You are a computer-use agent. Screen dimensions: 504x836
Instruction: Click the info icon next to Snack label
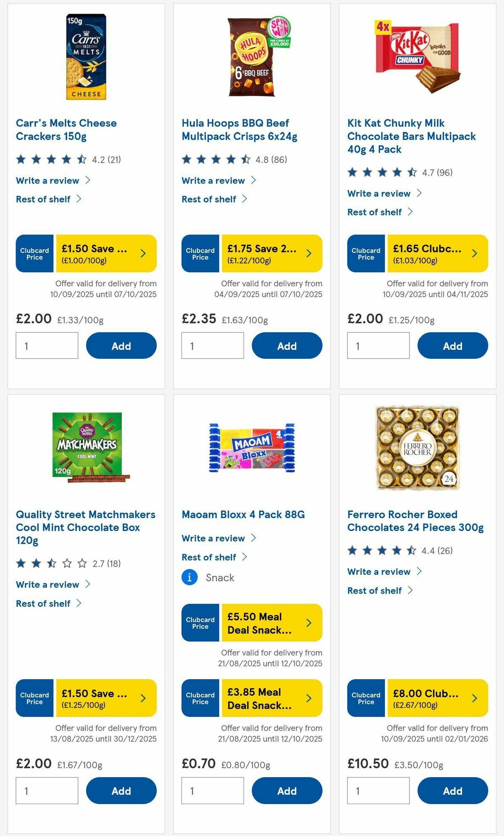click(x=190, y=577)
